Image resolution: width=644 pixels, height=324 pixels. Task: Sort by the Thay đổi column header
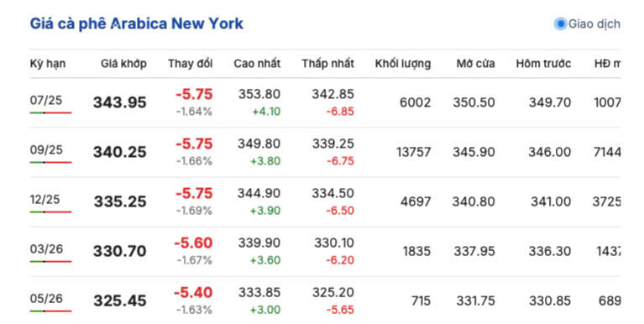coord(190,64)
